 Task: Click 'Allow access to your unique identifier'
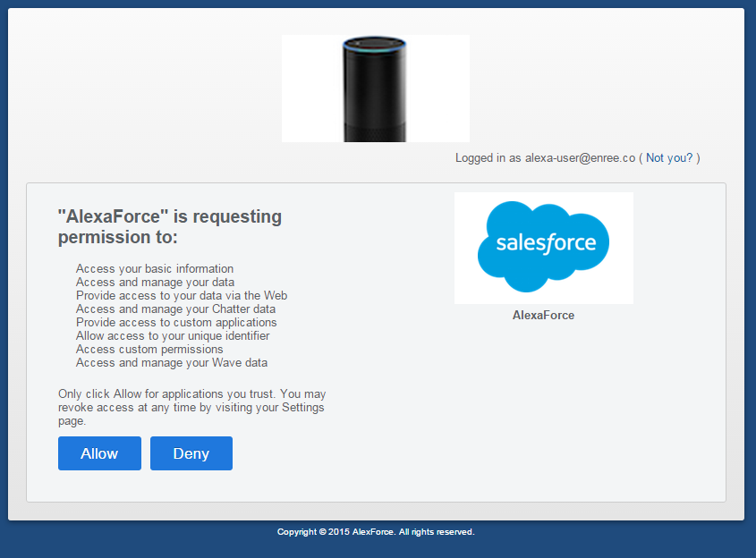(173, 335)
